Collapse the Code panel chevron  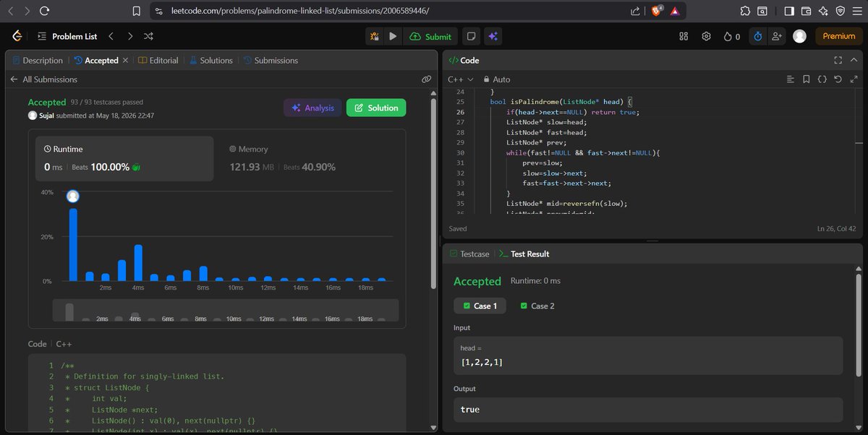point(855,61)
